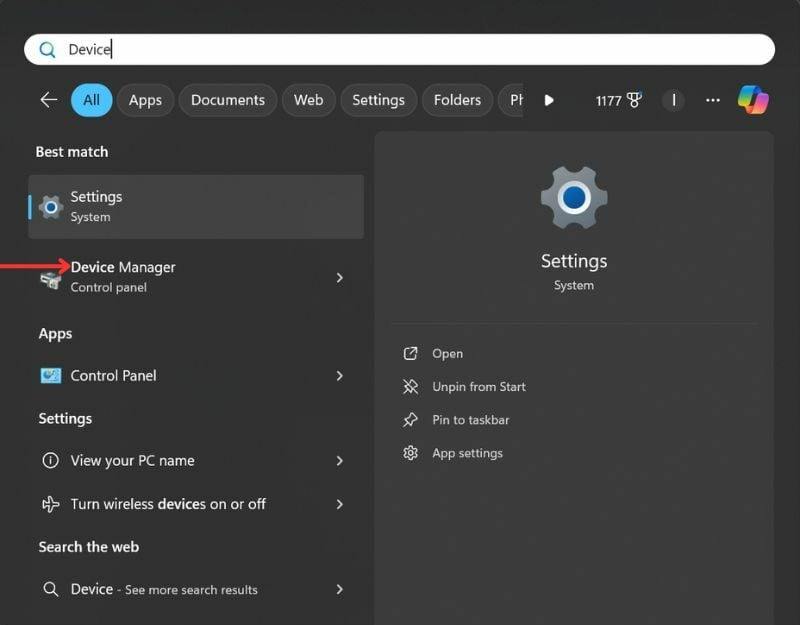The image size is (800, 625).
Task: Expand Turn wireless devices chevron
Action: (340, 504)
